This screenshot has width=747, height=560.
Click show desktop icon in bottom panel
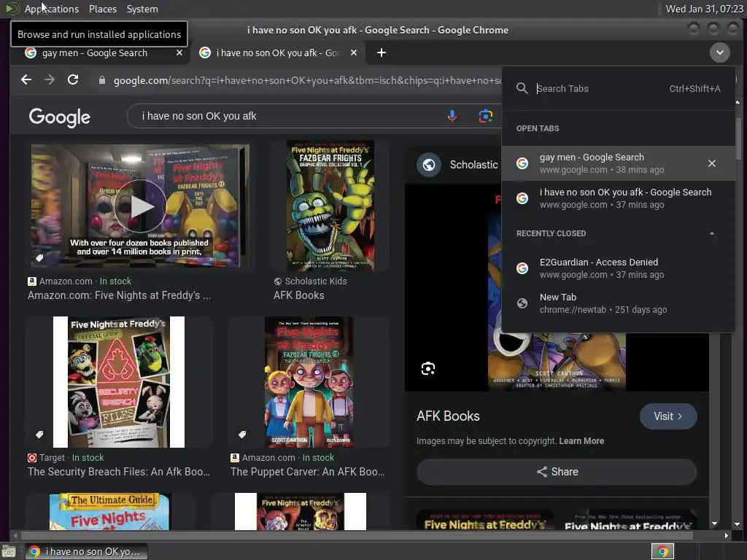(x=9, y=552)
